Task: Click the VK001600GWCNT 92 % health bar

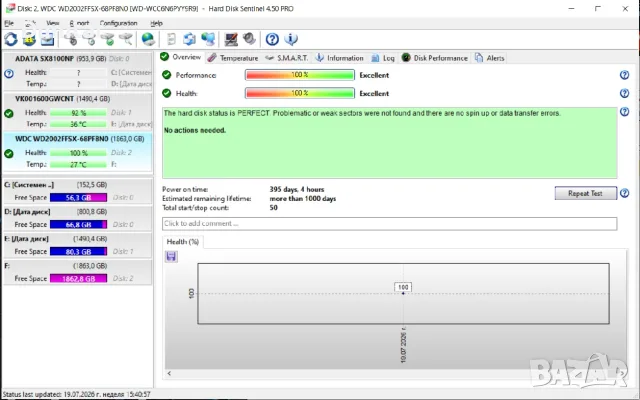Action: click(78, 113)
